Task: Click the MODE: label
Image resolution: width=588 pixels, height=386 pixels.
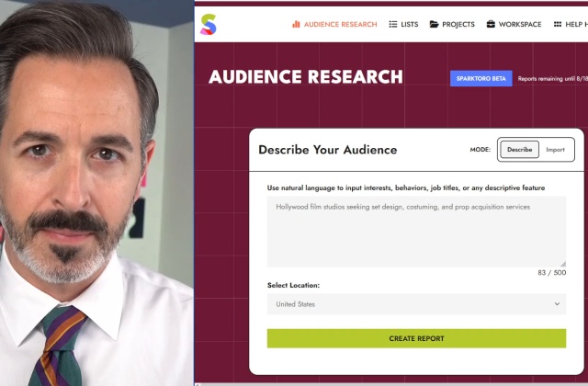Action: (480, 149)
